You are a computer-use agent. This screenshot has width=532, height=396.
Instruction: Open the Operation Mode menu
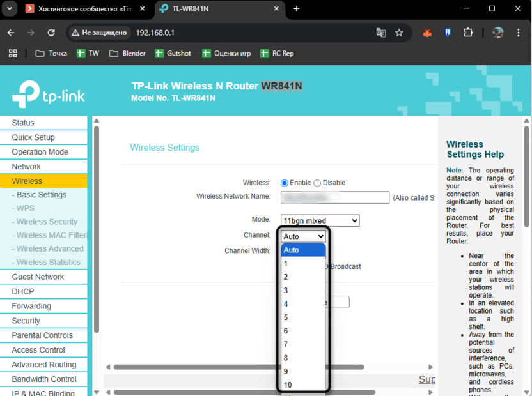tap(43, 152)
